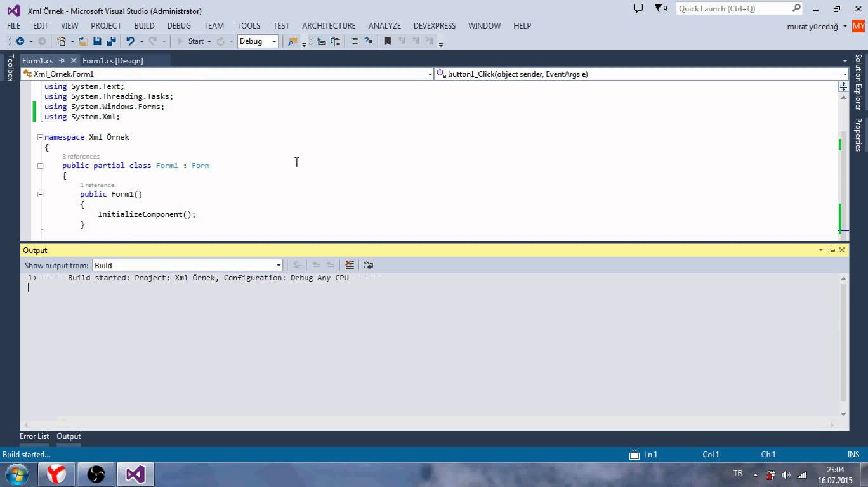The image size is (868, 487).
Task: Switch to the Form1.cs [Design] tab
Action: click(113, 60)
